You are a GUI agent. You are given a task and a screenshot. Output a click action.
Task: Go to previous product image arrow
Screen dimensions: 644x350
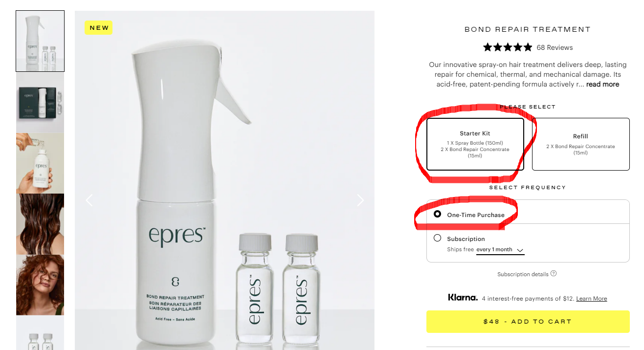pos(89,200)
